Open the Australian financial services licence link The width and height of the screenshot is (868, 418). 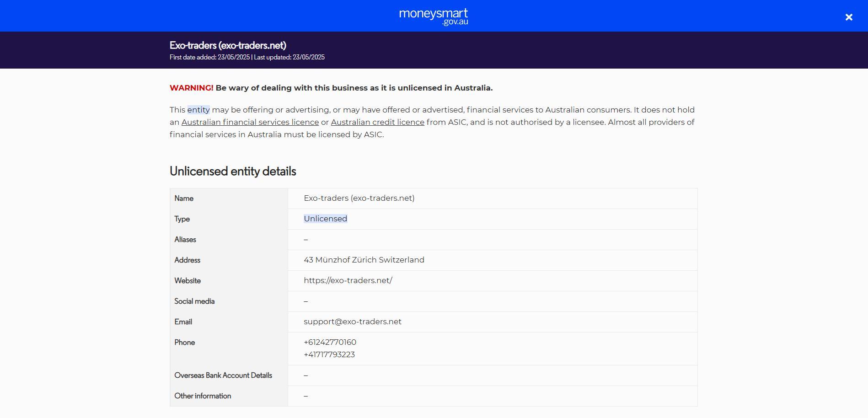point(250,123)
